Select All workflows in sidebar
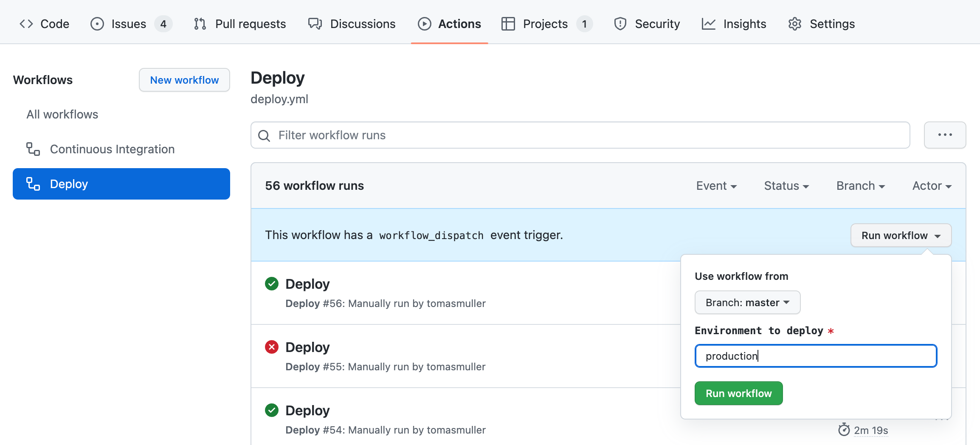This screenshot has height=445, width=980. [x=62, y=114]
